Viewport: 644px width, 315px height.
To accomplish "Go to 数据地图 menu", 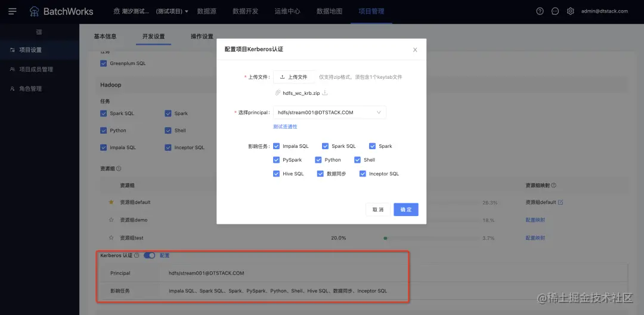I will pos(329,11).
